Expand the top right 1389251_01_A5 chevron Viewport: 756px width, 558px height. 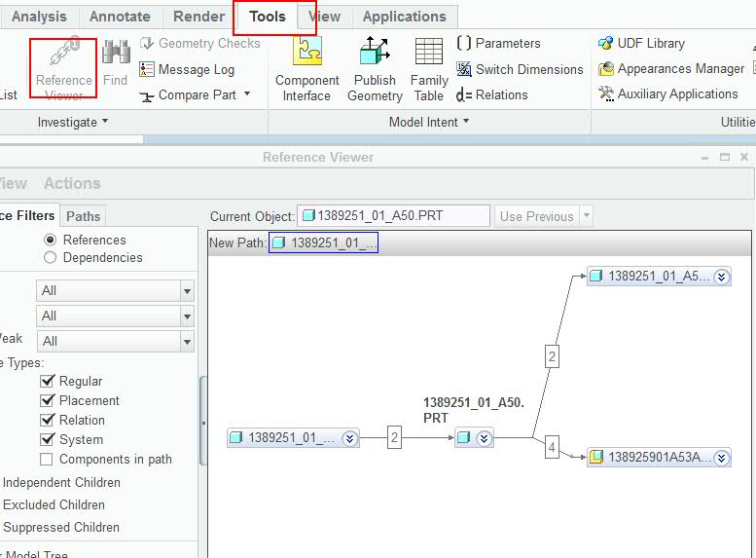(x=721, y=277)
